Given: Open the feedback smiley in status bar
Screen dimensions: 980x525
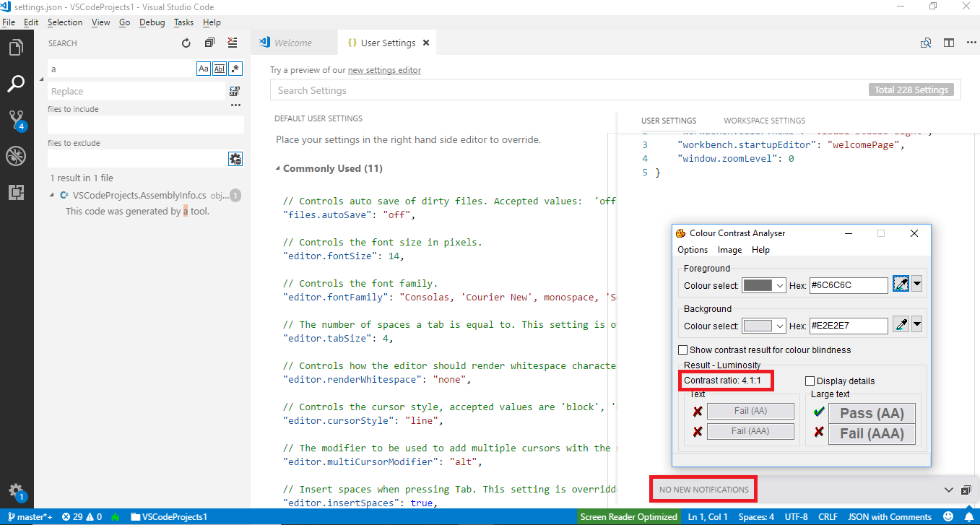Looking at the screenshot, I should [949, 517].
